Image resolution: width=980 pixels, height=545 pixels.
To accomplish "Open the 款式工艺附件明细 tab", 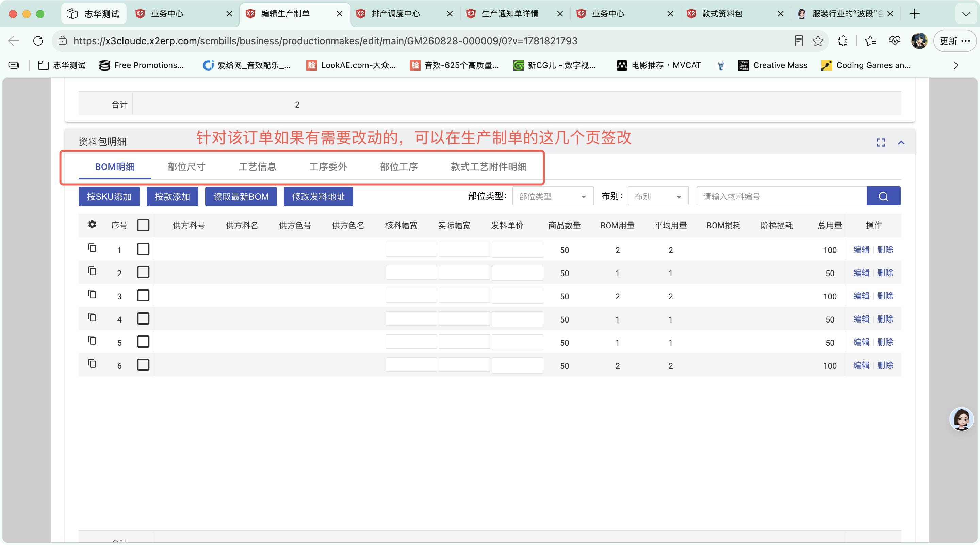I will coord(489,167).
